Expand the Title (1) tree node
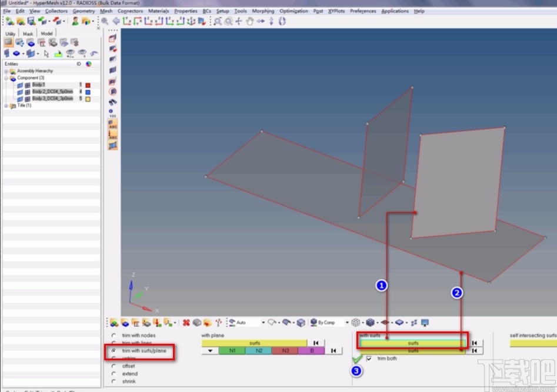The width and height of the screenshot is (557, 392). click(x=6, y=106)
